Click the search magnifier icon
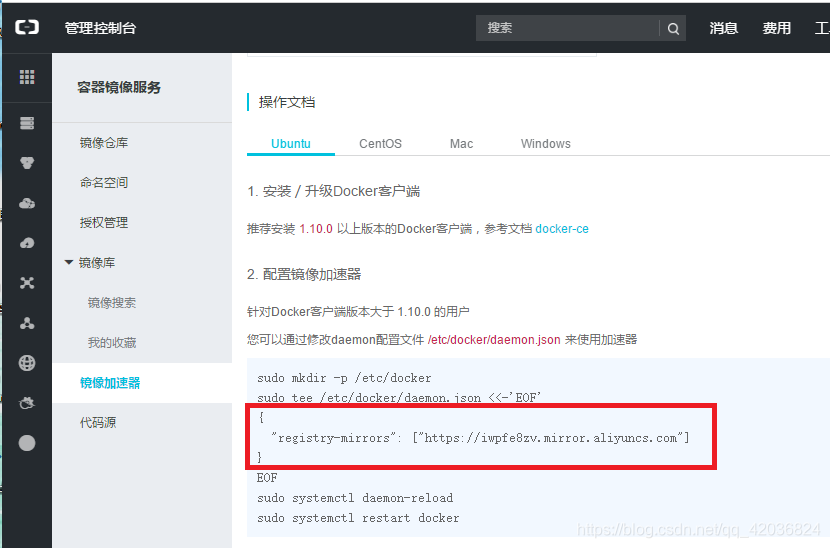Screen dimensions: 830x548 673,29
